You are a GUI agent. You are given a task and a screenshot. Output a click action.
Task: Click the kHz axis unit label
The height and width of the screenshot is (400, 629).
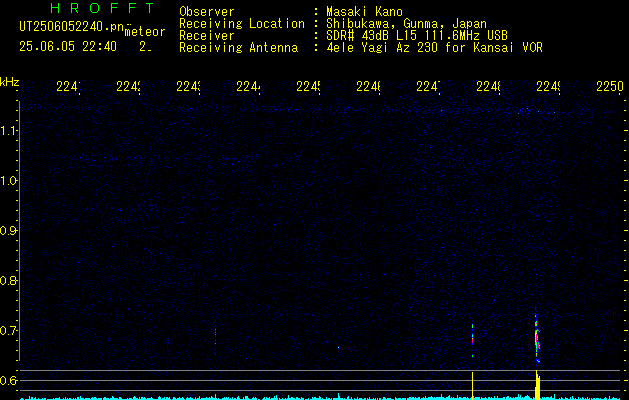(9, 83)
